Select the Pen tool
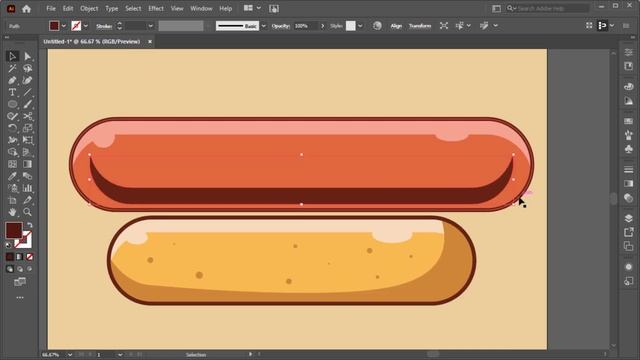Screen dimensions: 640x360 pos(12,80)
